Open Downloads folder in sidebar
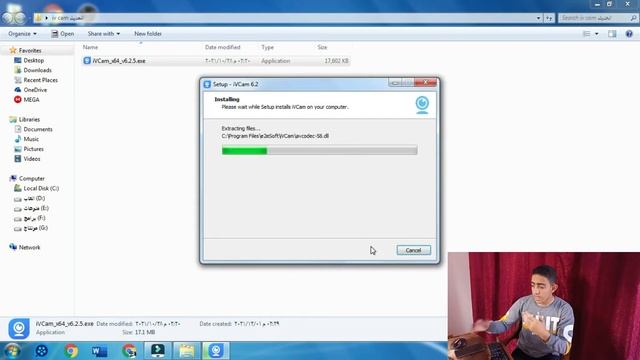Screen dimensions: 640x360 click(38, 70)
